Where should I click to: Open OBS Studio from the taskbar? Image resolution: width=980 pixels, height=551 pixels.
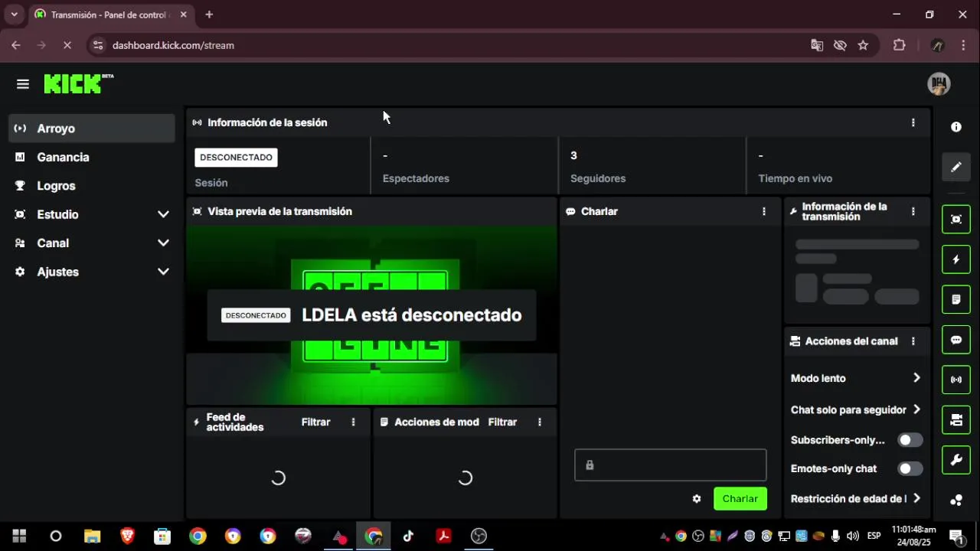click(x=479, y=536)
